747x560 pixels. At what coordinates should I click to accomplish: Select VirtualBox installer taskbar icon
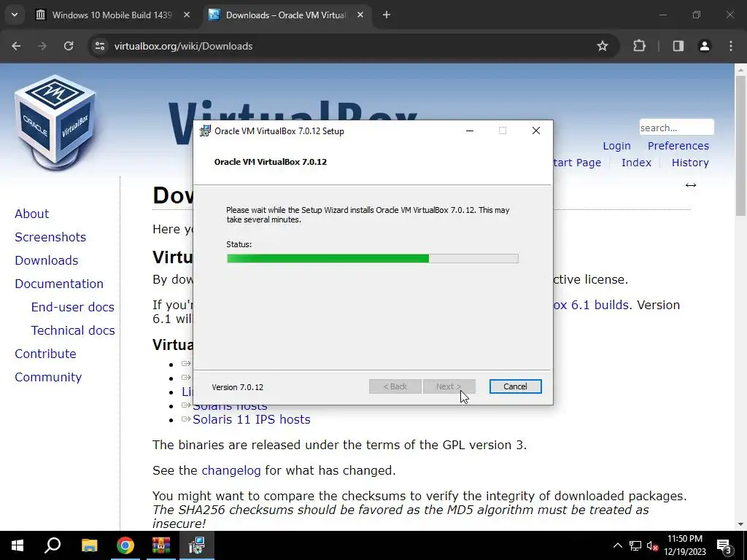click(x=197, y=545)
